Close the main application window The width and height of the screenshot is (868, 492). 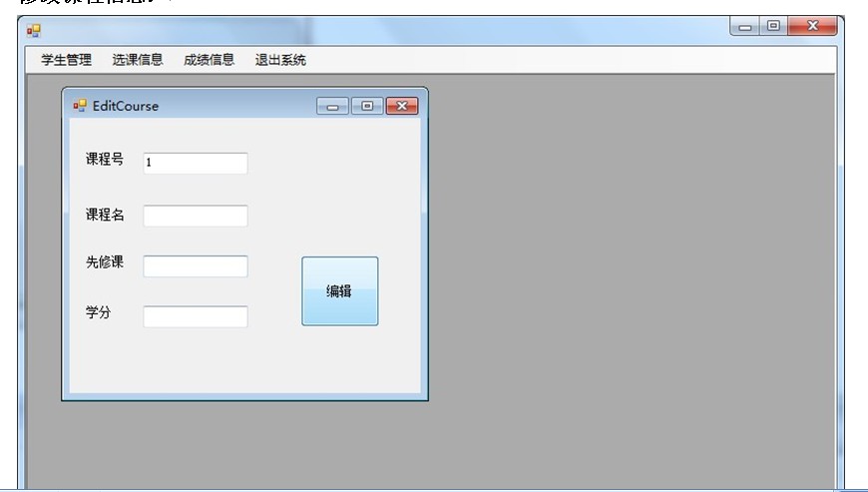pos(813,26)
